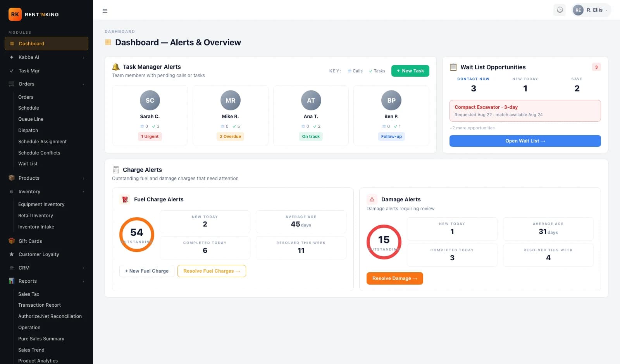
Task: Click the New Fuel Charge button
Action: click(147, 271)
